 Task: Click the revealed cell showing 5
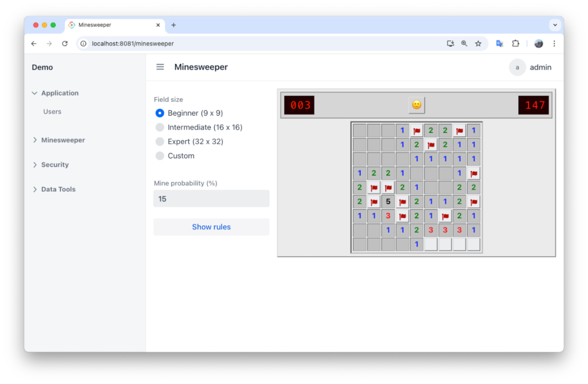[x=388, y=202]
